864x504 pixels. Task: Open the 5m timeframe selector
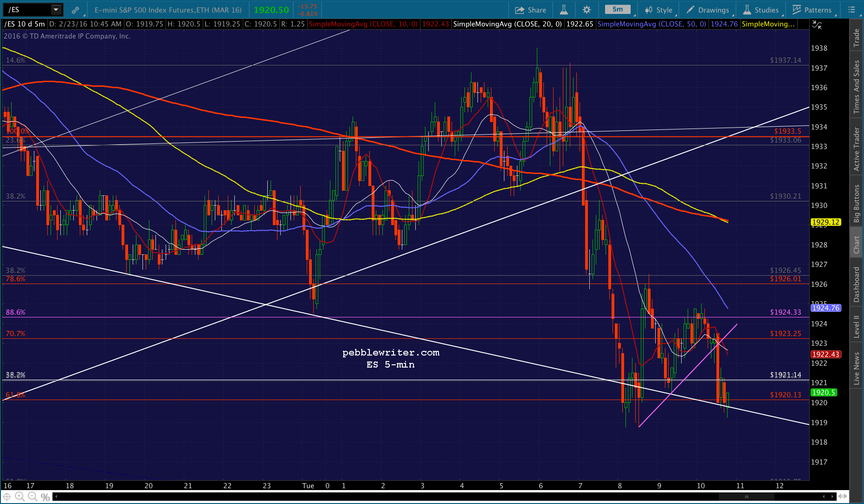coord(618,9)
